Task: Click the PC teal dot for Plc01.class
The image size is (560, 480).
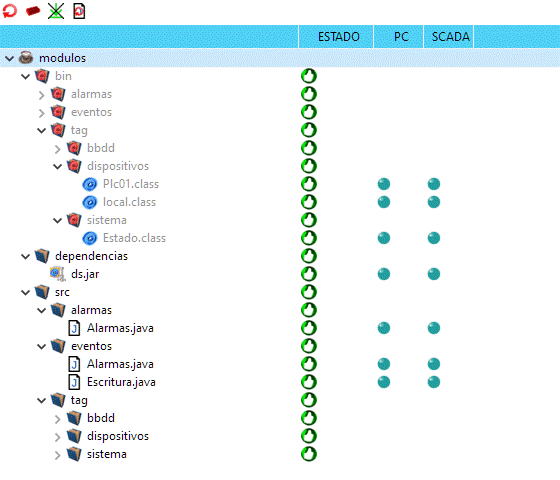Action: 384,184
